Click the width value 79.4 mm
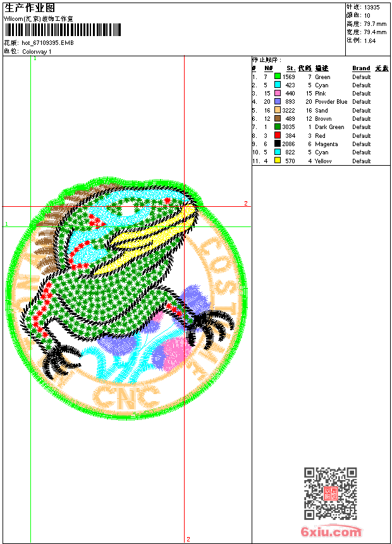392x544 pixels. [375, 32]
